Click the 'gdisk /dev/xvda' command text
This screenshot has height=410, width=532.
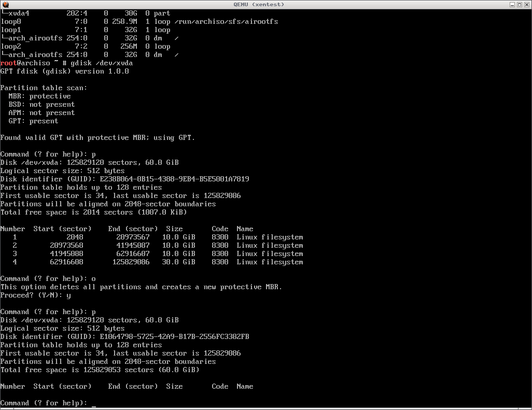click(102, 63)
